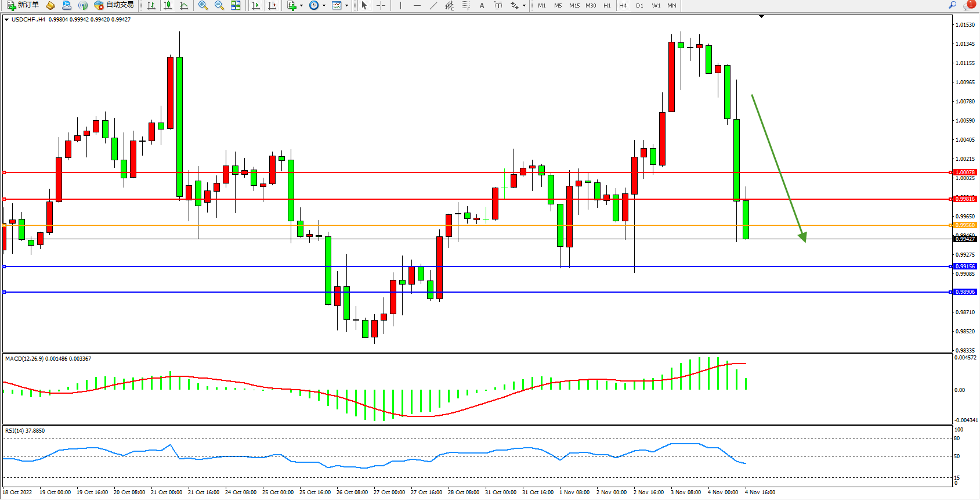Viewport: 980px width, 500px height.
Task: Pick the Fibonacci retracement tool
Action: click(x=466, y=5)
